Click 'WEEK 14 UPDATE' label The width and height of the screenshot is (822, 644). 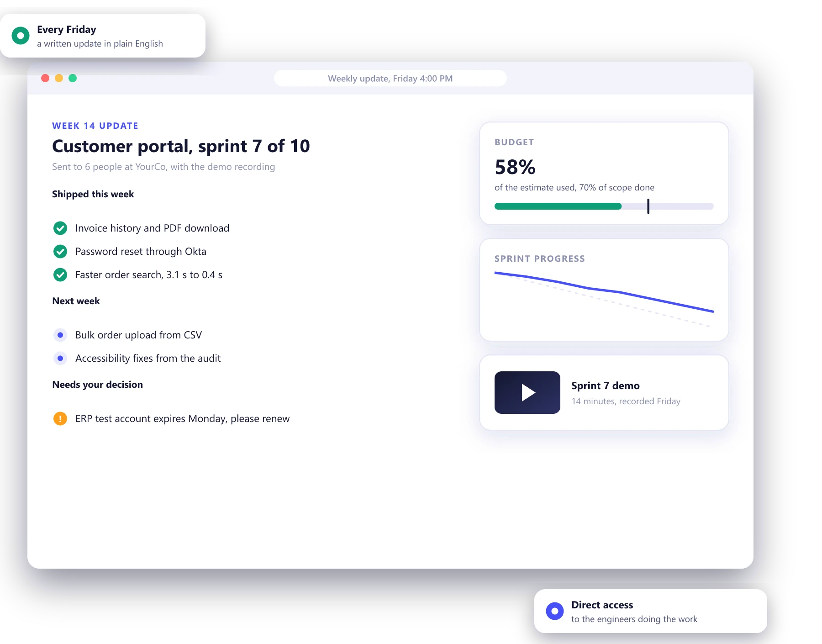pyautogui.click(x=95, y=126)
